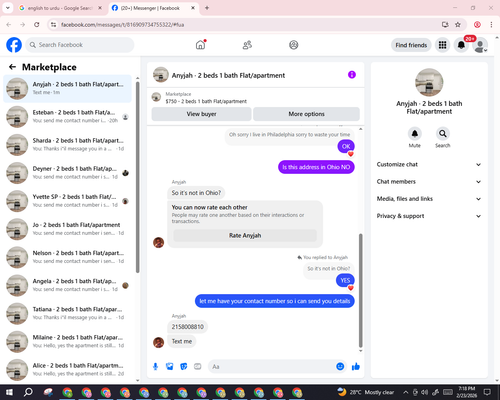Open Esteban's apartment conversation

[67, 117]
